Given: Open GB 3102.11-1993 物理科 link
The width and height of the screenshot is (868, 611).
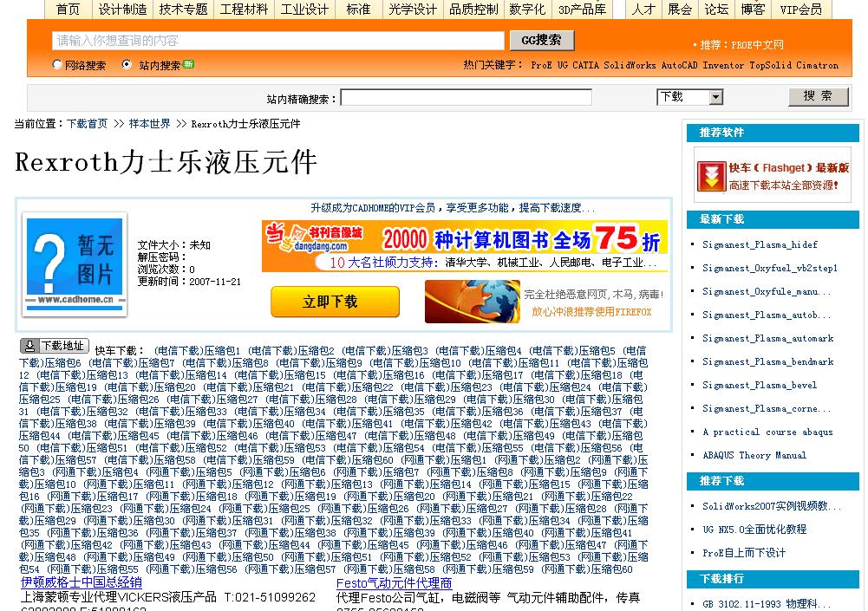Looking at the screenshot, I should 767,604.
